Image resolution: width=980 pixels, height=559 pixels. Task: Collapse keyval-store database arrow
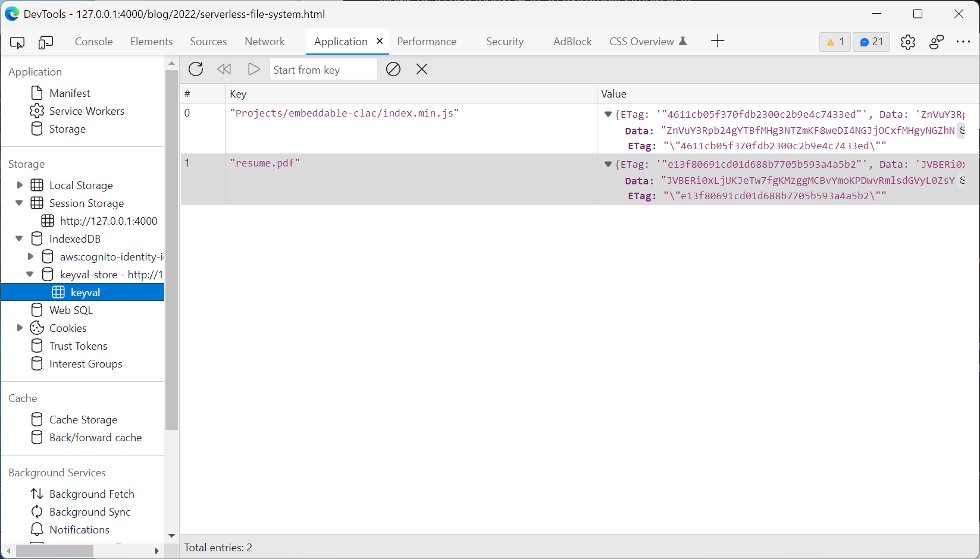pos(30,274)
